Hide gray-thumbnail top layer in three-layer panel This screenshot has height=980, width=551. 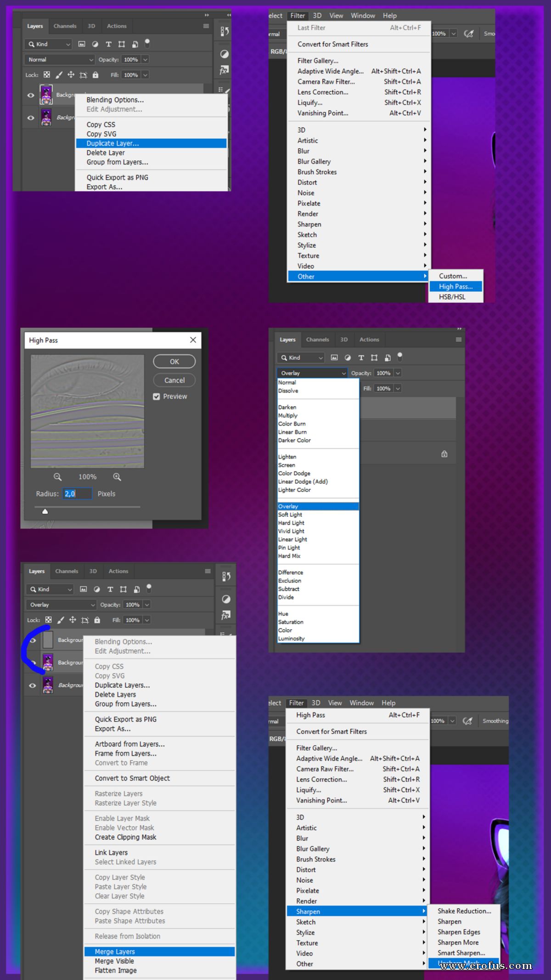pos(33,640)
